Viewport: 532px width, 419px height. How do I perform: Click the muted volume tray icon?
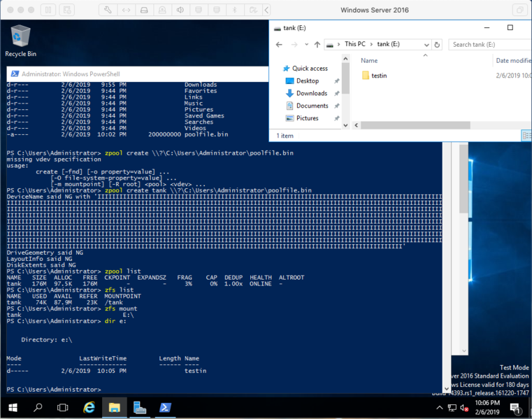(464, 408)
